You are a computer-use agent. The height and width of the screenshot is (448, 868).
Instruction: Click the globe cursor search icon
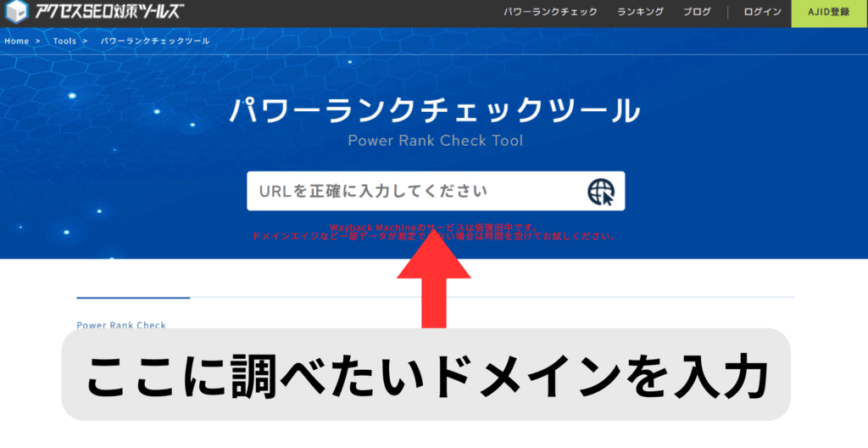tap(601, 193)
